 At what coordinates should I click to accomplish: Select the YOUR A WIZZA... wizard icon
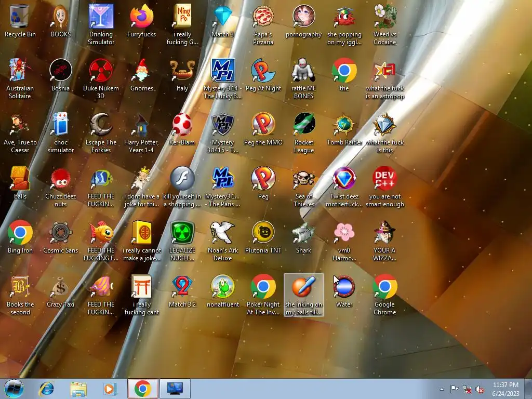click(x=384, y=232)
